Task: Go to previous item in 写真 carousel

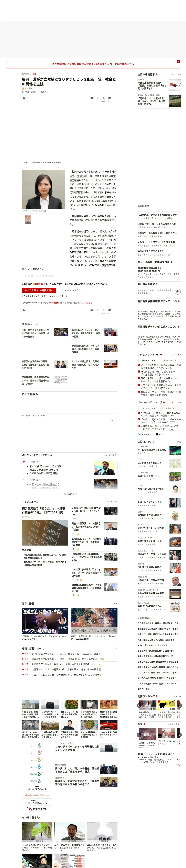Action: tap(139, 735)
